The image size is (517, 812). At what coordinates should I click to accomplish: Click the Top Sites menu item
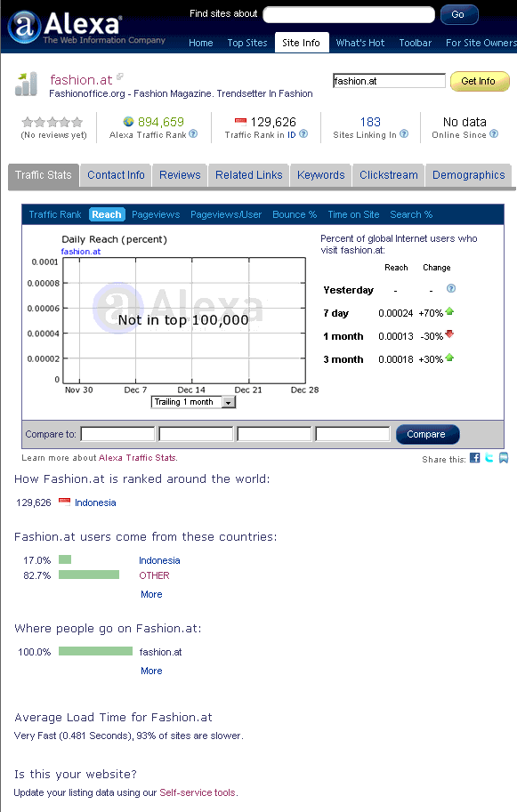(x=247, y=43)
